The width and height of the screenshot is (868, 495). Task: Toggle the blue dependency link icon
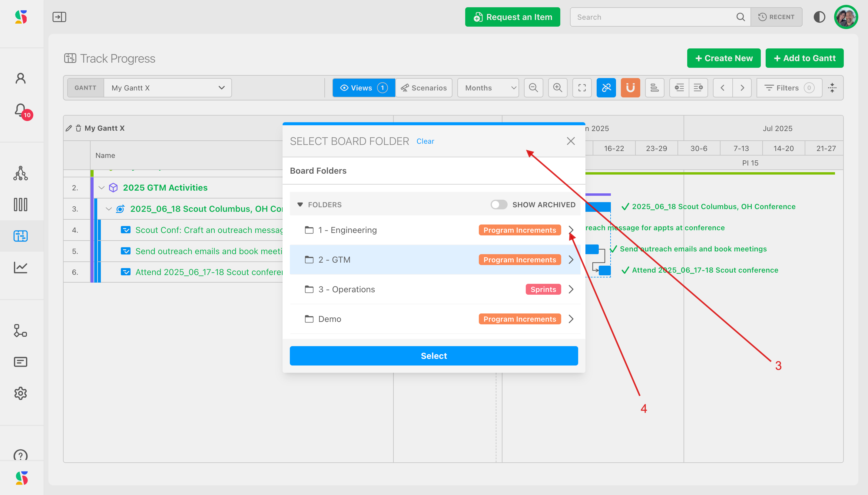point(606,88)
